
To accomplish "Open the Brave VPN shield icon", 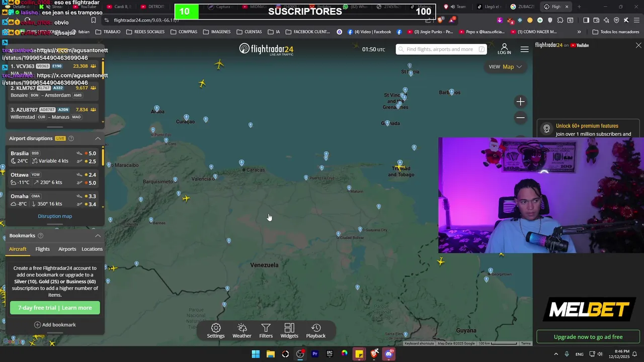I will tap(616, 20).
